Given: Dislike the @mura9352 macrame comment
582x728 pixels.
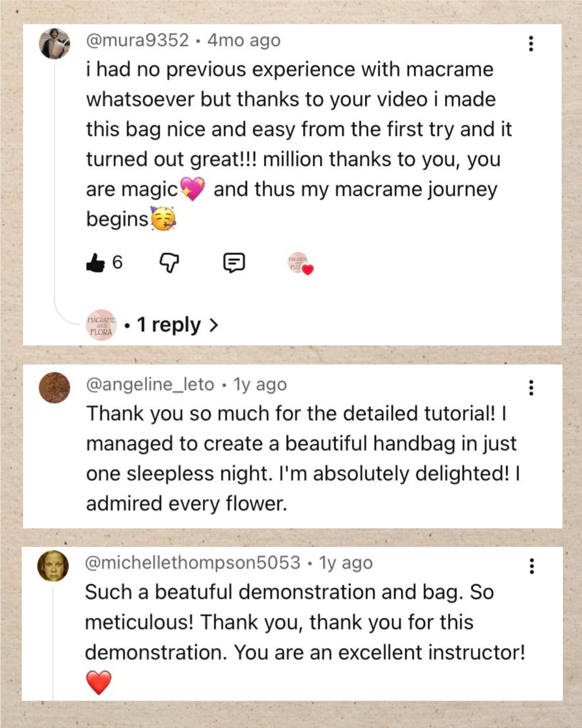Looking at the screenshot, I should (169, 263).
